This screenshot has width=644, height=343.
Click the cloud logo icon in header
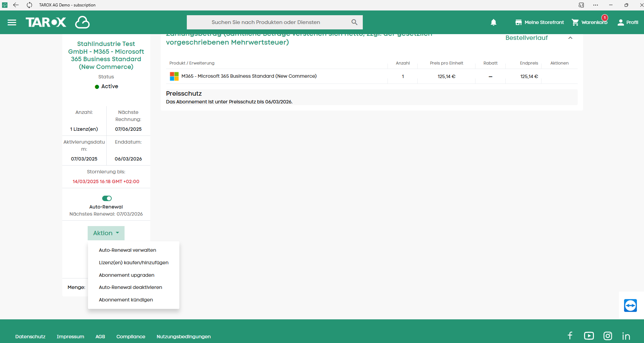(82, 22)
